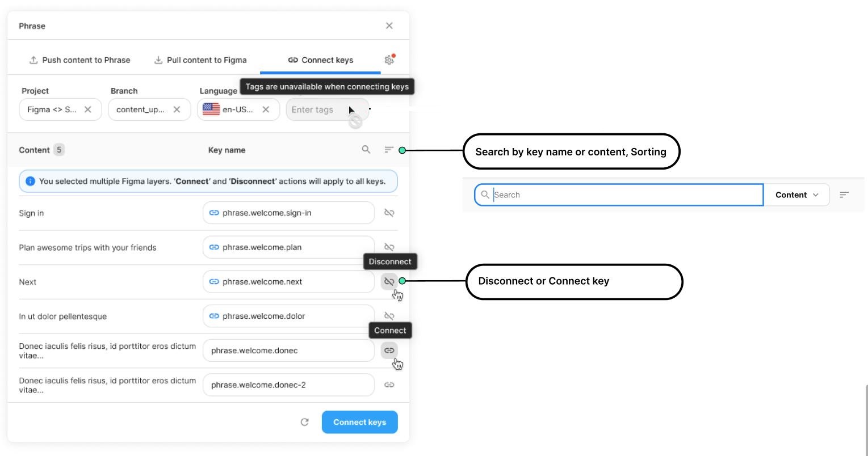Screen dimensions: 868x456
Task: Edit key name phrase.welcome.next field
Action: [x=288, y=281]
